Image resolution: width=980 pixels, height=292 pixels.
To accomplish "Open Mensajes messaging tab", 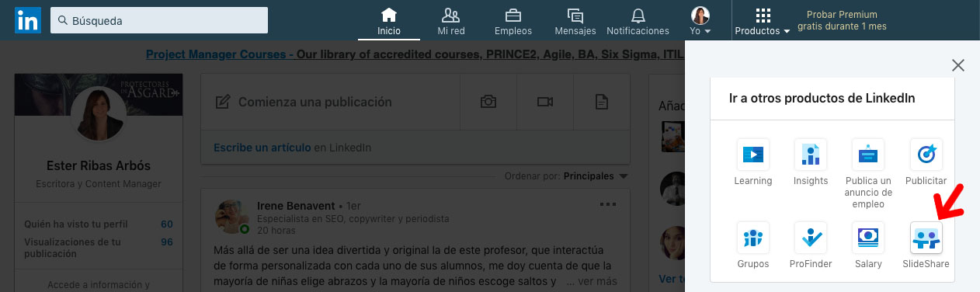I will pyautogui.click(x=575, y=22).
